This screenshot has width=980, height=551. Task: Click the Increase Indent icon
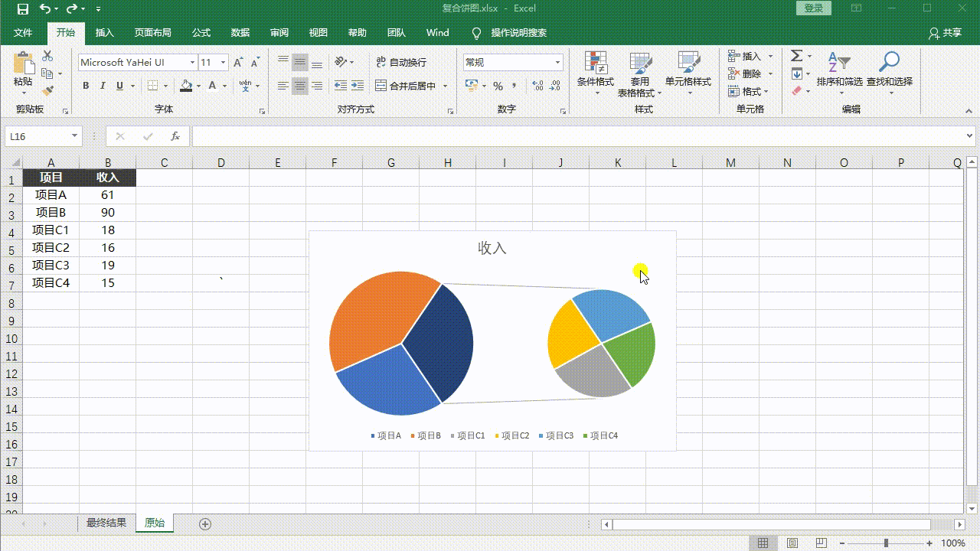point(358,86)
